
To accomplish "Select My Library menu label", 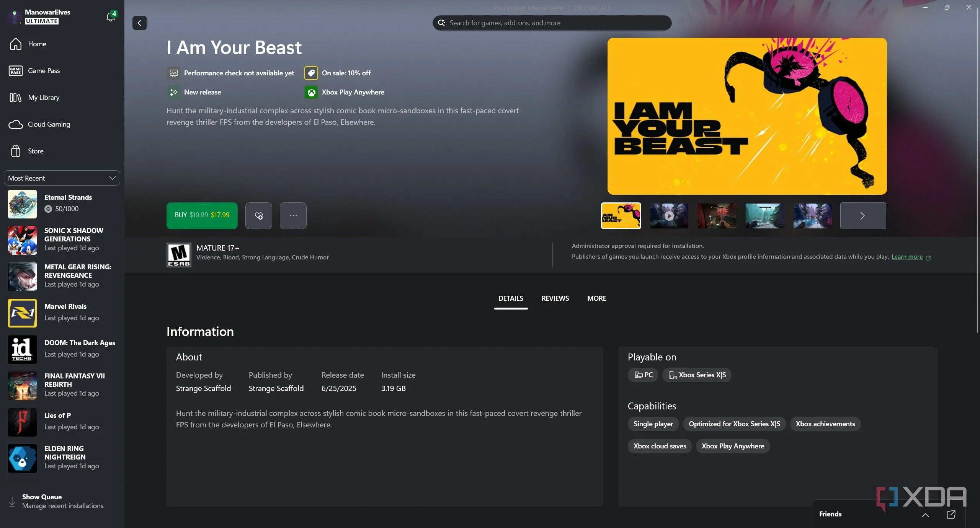I will (x=44, y=98).
